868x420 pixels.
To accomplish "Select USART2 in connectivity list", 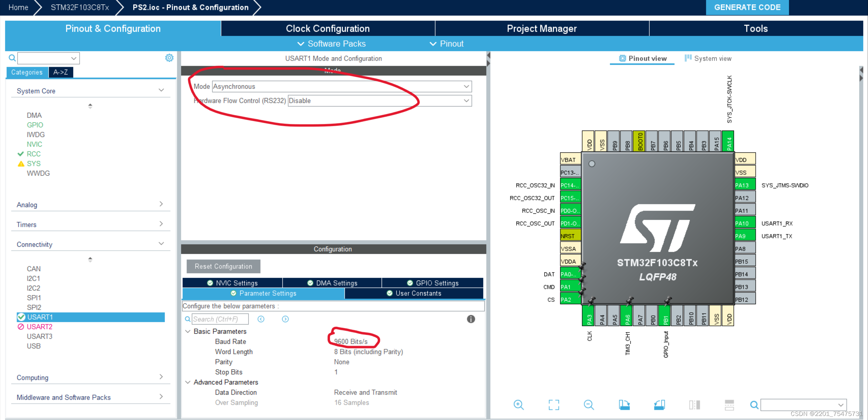I will [x=40, y=327].
